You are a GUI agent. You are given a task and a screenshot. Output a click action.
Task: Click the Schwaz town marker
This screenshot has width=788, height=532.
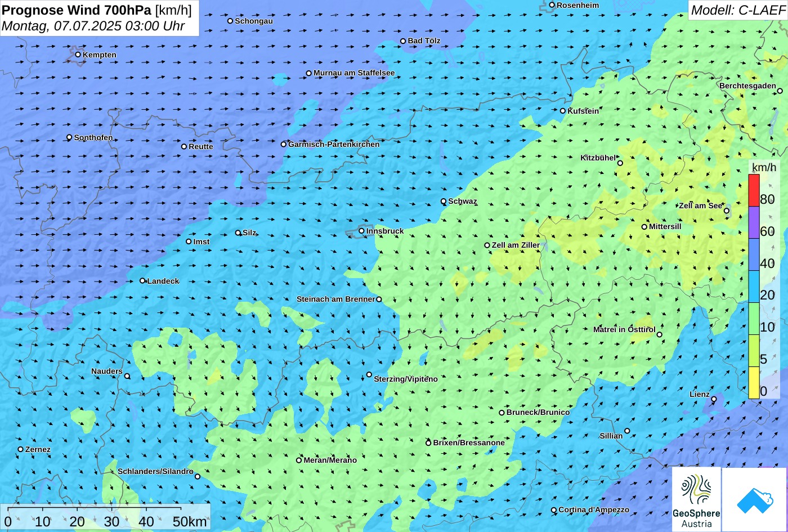pyautogui.click(x=444, y=201)
